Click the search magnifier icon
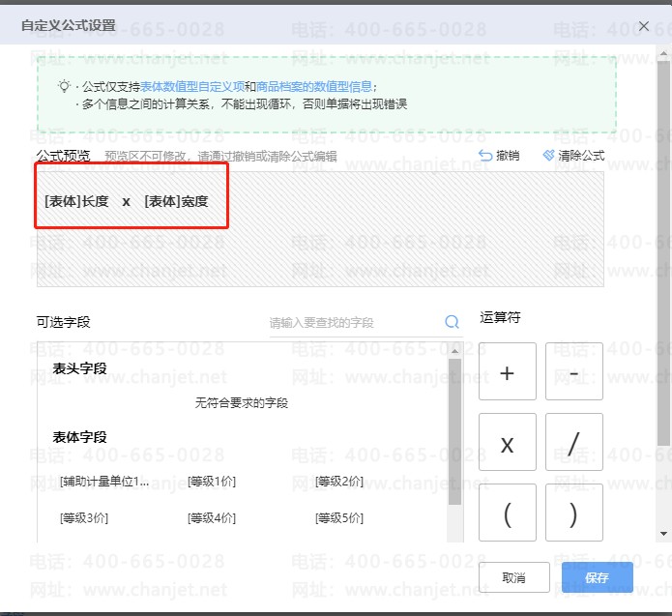 pos(452,321)
